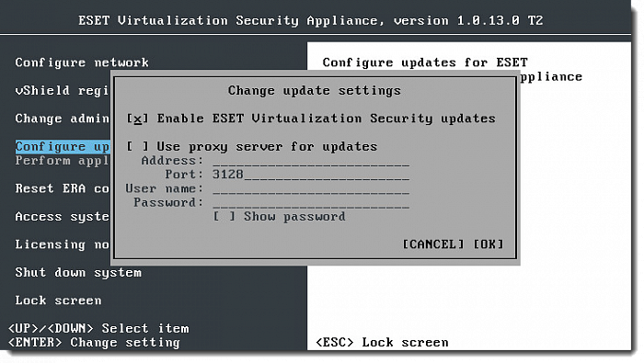Select the Reset ERA menu item
The width and height of the screenshot is (644, 363).
coord(62,188)
